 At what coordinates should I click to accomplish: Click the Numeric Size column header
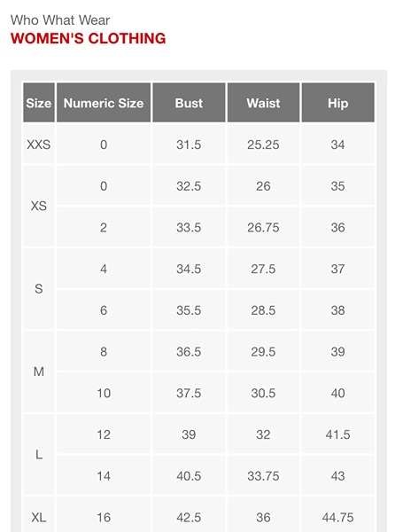tap(104, 103)
